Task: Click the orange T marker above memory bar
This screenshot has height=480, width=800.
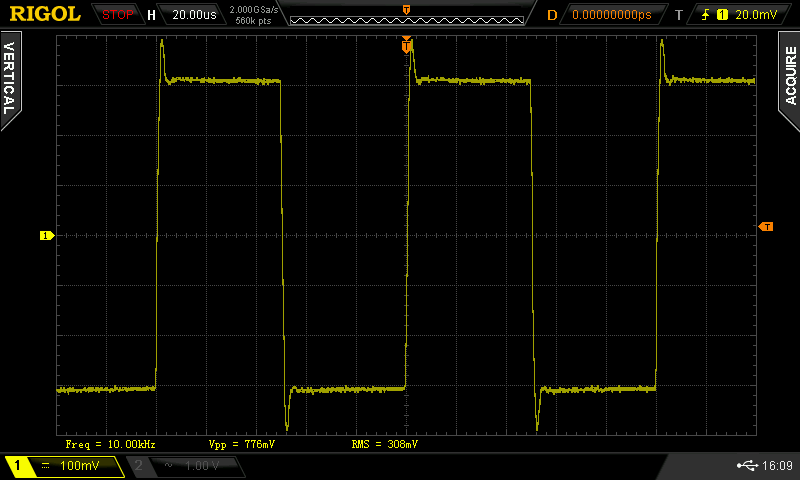Action: [x=407, y=10]
